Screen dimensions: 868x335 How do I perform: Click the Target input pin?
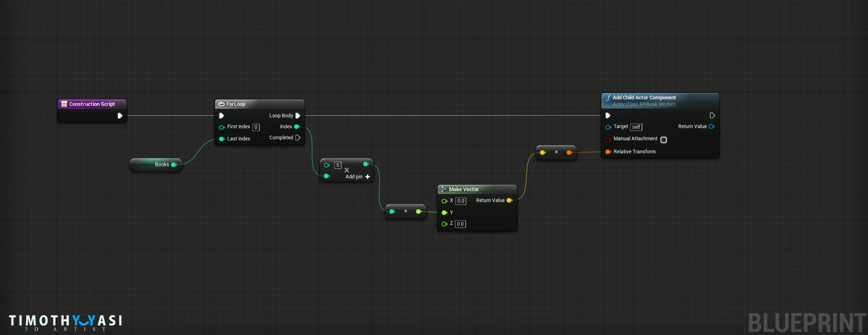[x=608, y=127]
